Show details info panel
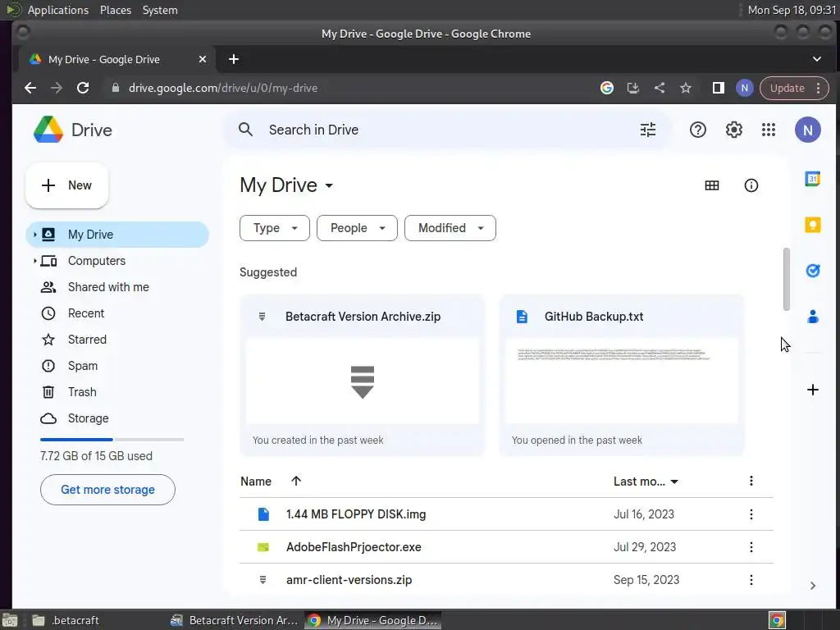 [x=751, y=185]
